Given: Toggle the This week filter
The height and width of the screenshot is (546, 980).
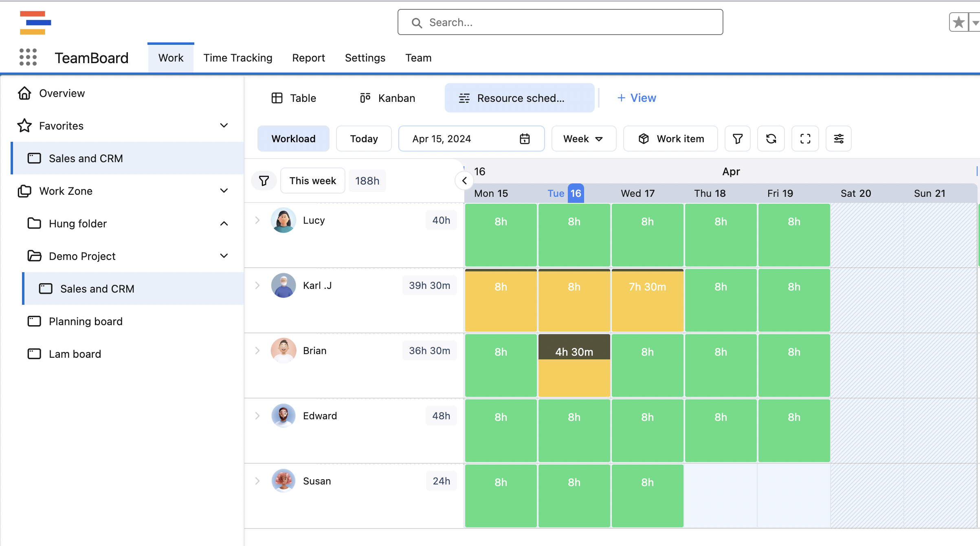Looking at the screenshot, I should coord(312,181).
